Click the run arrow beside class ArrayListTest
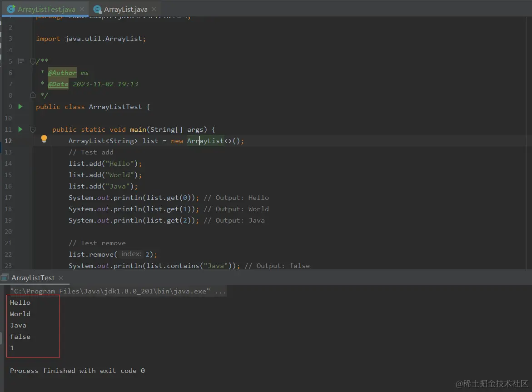Viewport: 532px width, 392px height. (x=20, y=106)
